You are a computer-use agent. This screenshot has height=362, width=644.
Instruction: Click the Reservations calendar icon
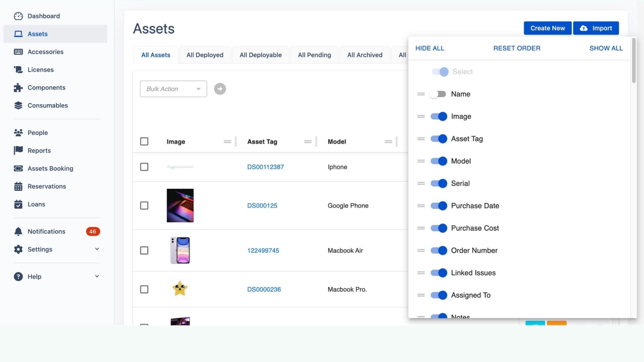[x=18, y=186]
